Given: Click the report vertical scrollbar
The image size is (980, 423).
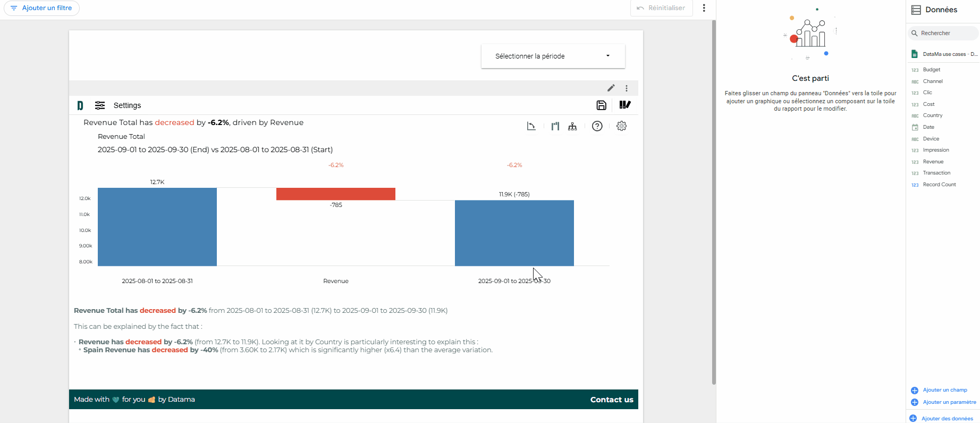Looking at the screenshot, I should 714,202.
